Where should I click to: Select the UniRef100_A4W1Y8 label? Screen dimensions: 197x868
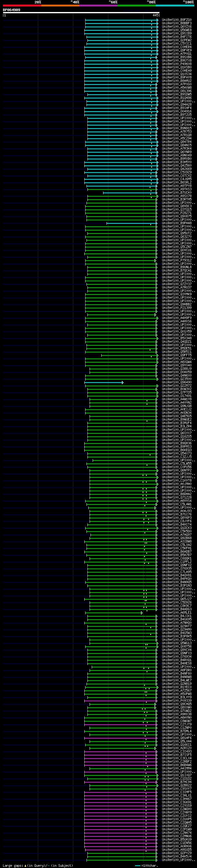point(177,399)
